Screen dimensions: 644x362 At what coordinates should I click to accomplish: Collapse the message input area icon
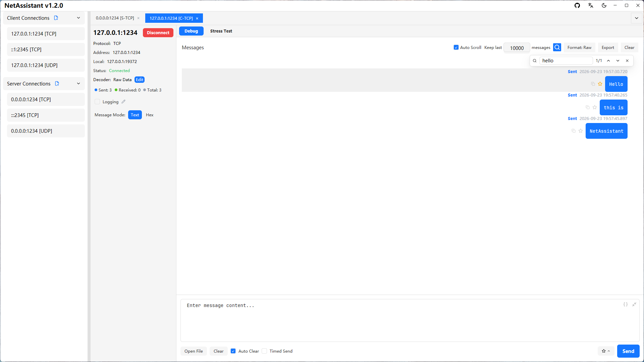click(634, 304)
